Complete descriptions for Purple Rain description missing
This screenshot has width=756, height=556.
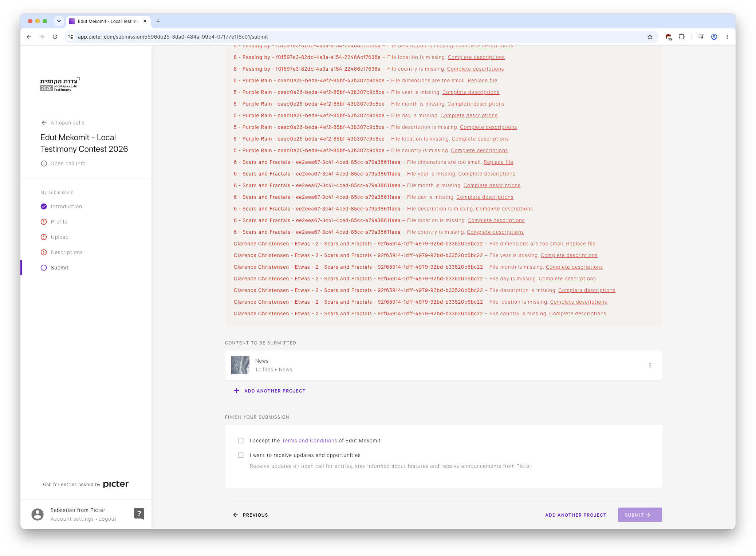(488, 127)
